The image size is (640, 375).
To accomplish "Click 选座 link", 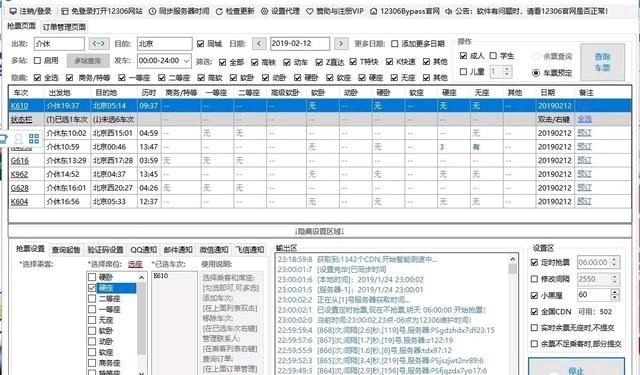I will point(135,264).
